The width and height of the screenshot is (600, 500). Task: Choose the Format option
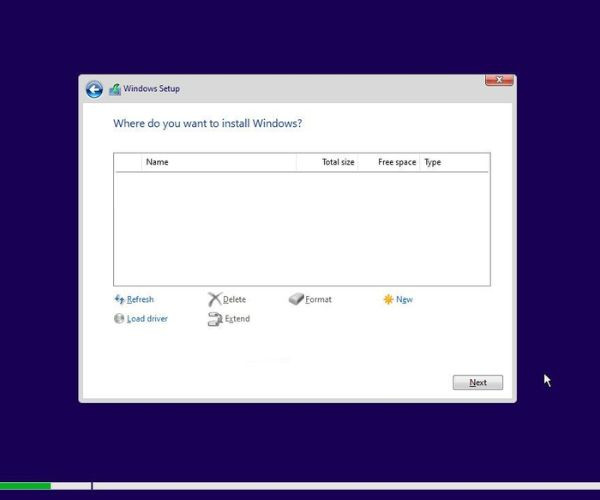(x=318, y=299)
